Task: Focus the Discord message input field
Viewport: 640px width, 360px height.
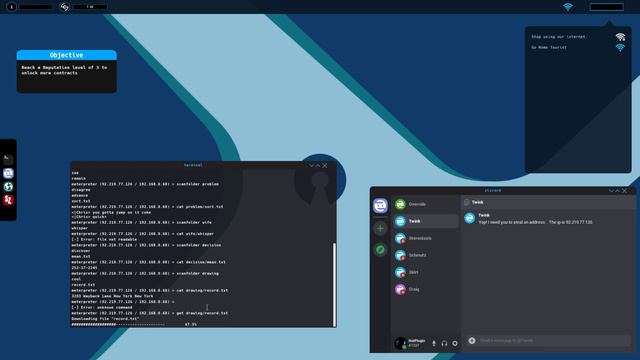Action: click(x=548, y=340)
